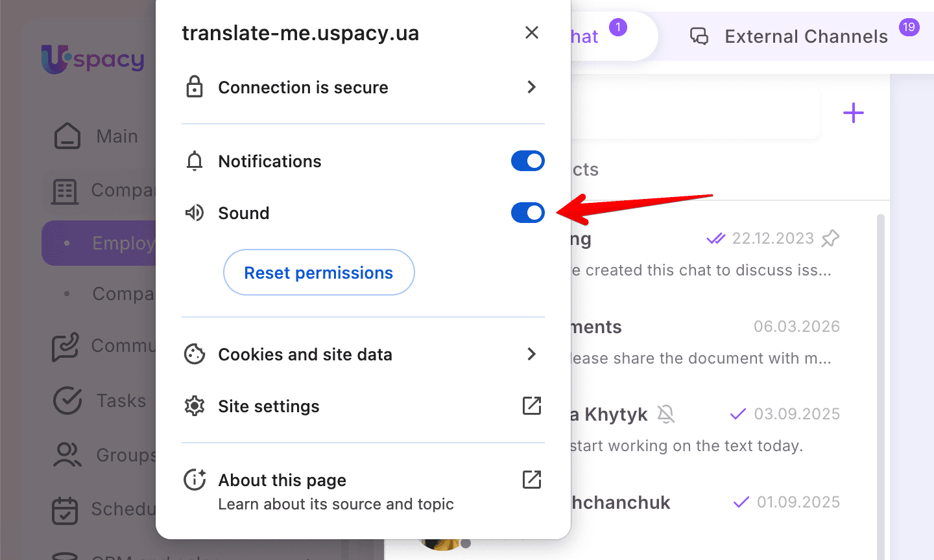
Task: Click the translate-me.uspacy.ua site title
Action: coord(300,32)
